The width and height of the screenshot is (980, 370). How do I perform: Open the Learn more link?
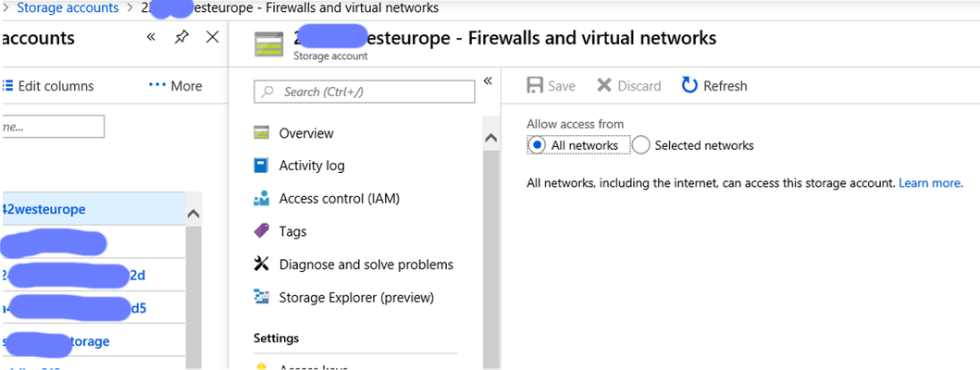(x=931, y=183)
